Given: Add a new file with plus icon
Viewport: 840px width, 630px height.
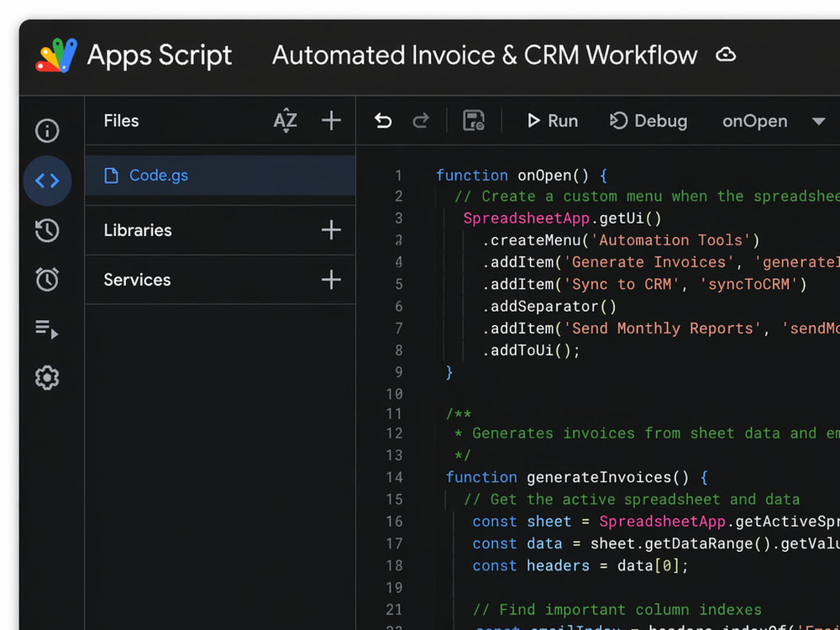Looking at the screenshot, I should [331, 120].
